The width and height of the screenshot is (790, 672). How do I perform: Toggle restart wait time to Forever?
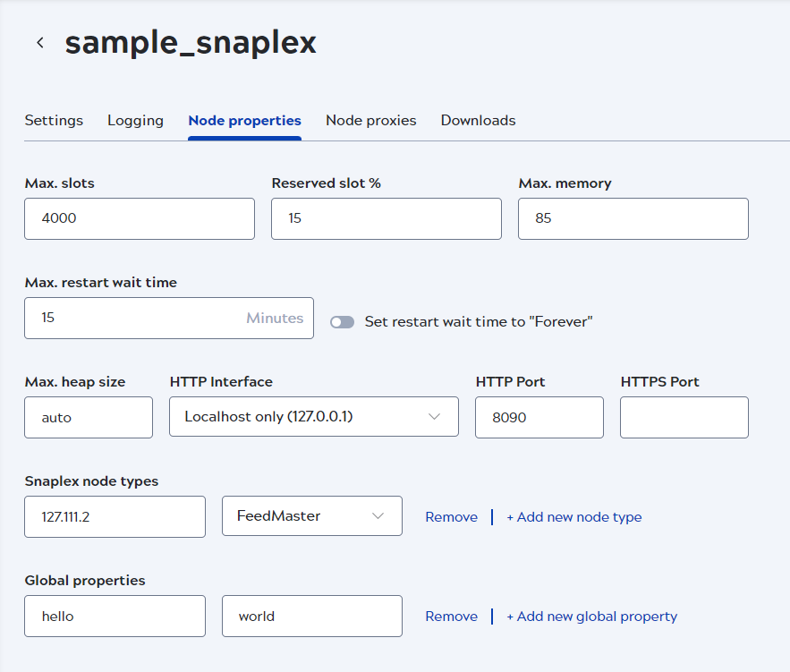pos(342,322)
